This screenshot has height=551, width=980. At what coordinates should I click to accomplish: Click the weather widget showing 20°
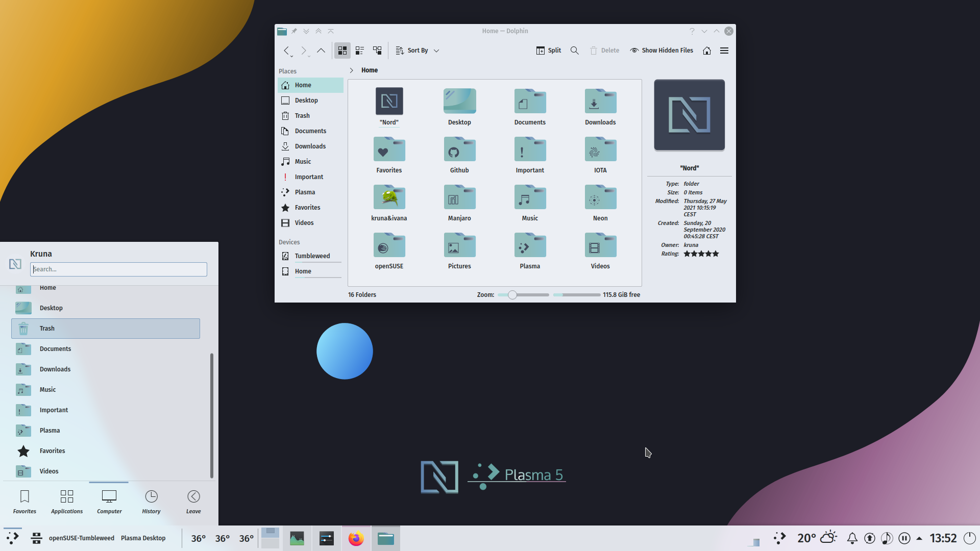pos(817,538)
